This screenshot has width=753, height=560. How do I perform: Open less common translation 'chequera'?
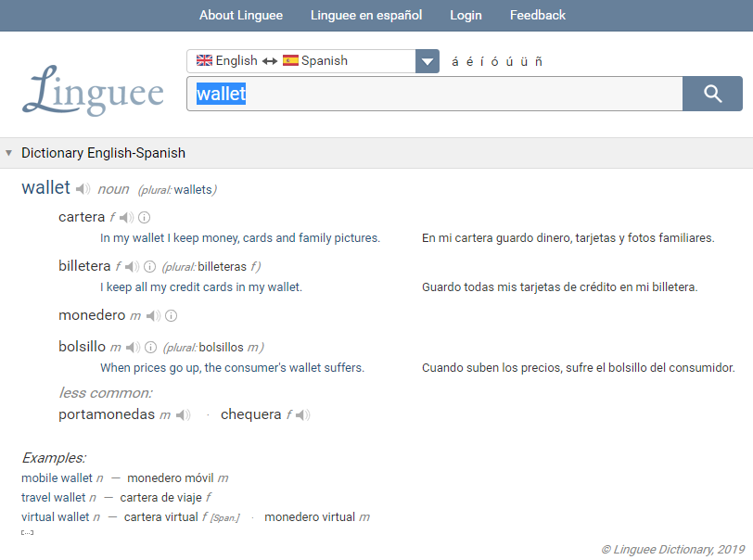pos(251,414)
